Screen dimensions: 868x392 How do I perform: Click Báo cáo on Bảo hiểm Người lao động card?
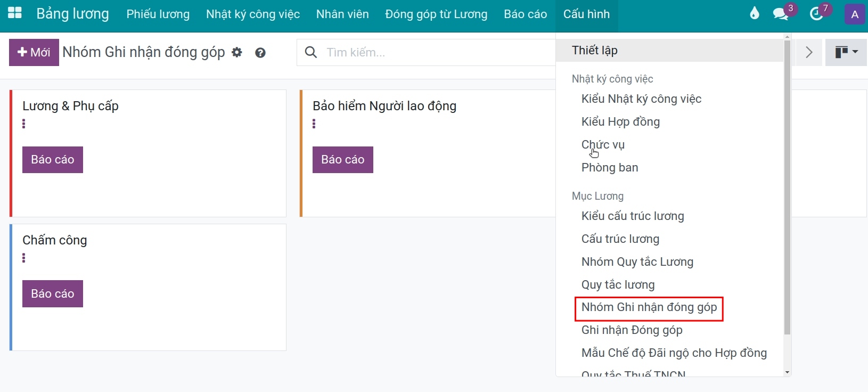point(343,160)
